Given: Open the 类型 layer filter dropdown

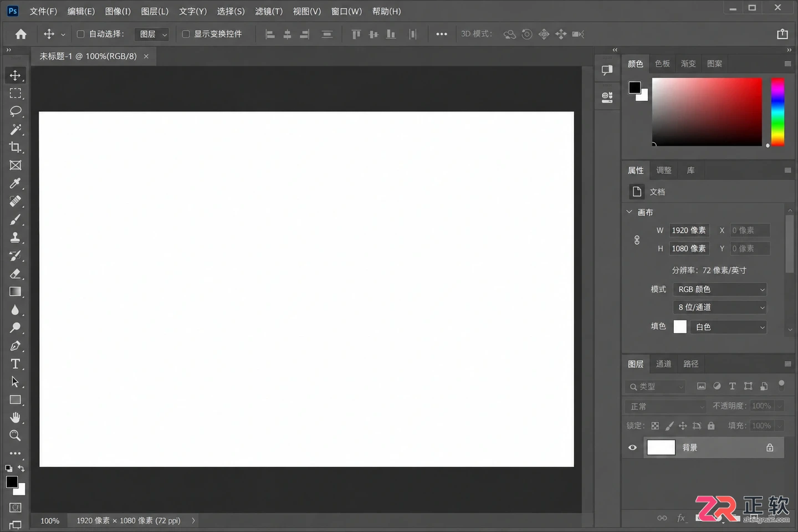Looking at the screenshot, I should coord(655,386).
